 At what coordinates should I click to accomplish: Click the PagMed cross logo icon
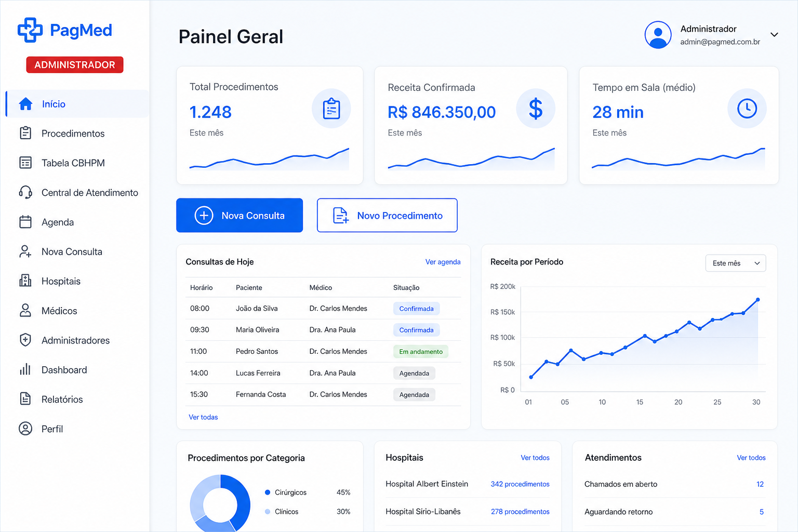[30, 30]
